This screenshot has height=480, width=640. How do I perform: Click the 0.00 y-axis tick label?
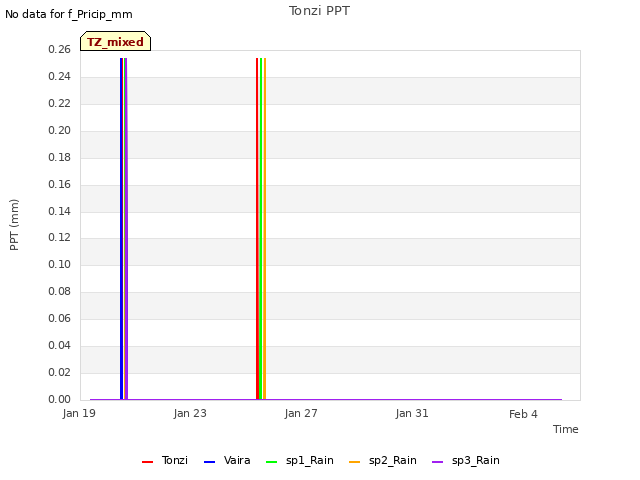click(x=60, y=399)
